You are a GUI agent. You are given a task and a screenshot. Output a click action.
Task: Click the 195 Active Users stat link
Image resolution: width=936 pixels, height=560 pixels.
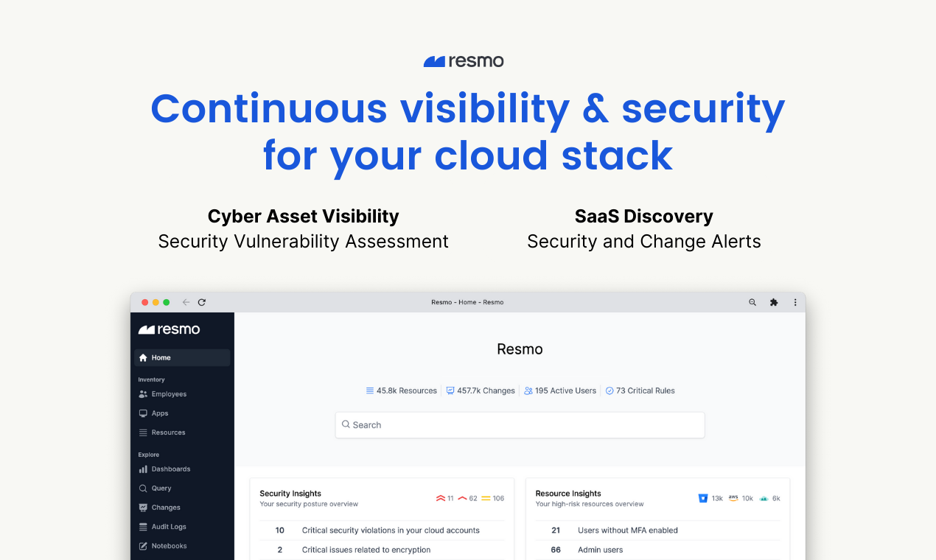(560, 391)
